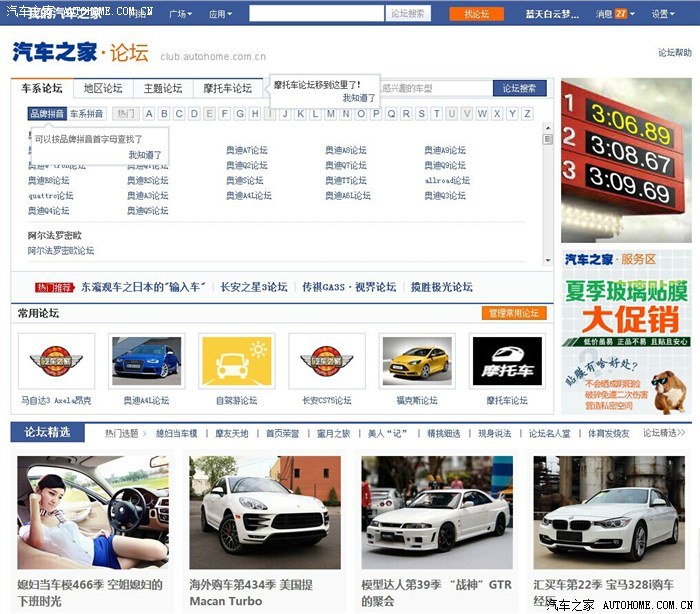Open the 论坛帮助 link
The width and height of the screenshot is (700, 614).
(x=675, y=53)
